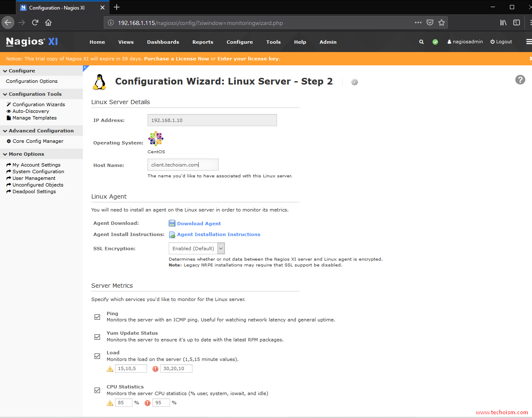Open the Tools menu
This screenshot has width=532, height=418.
click(273, 42)
